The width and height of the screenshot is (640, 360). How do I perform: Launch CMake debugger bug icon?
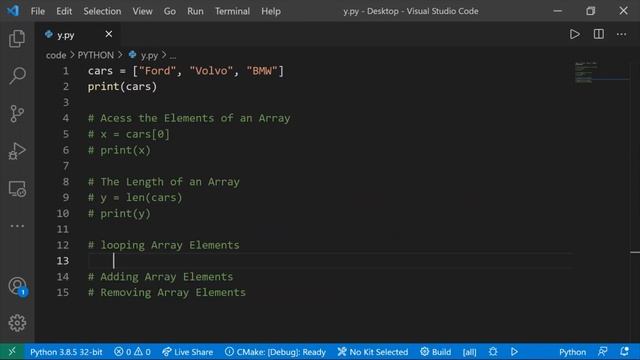493,351
